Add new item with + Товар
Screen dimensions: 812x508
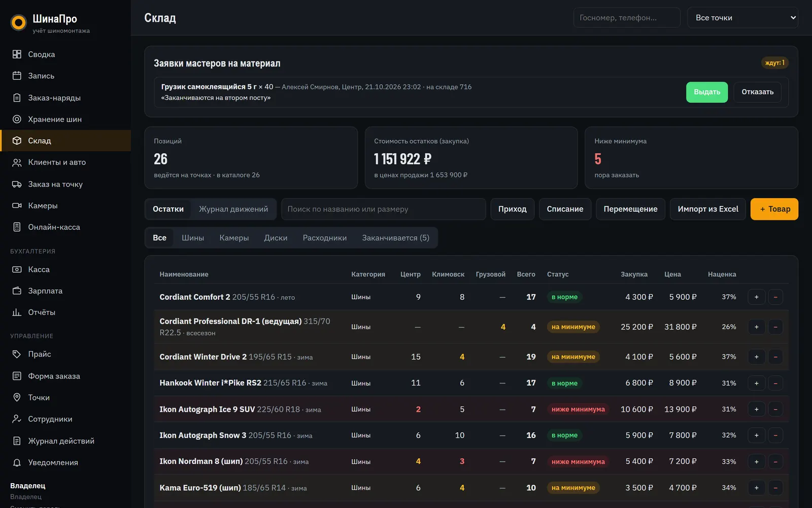pos(774,209)
